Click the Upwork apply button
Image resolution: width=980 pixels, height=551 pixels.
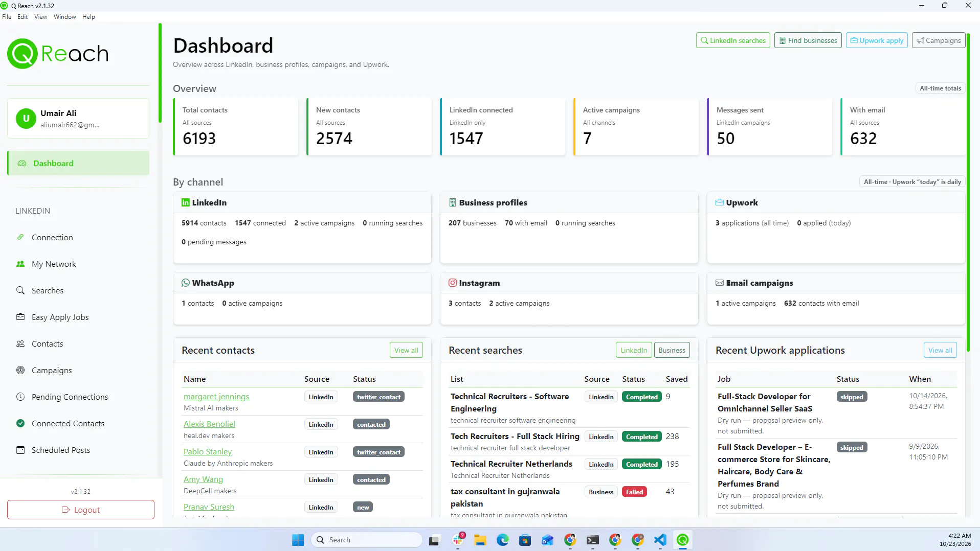tap(877, 40)
